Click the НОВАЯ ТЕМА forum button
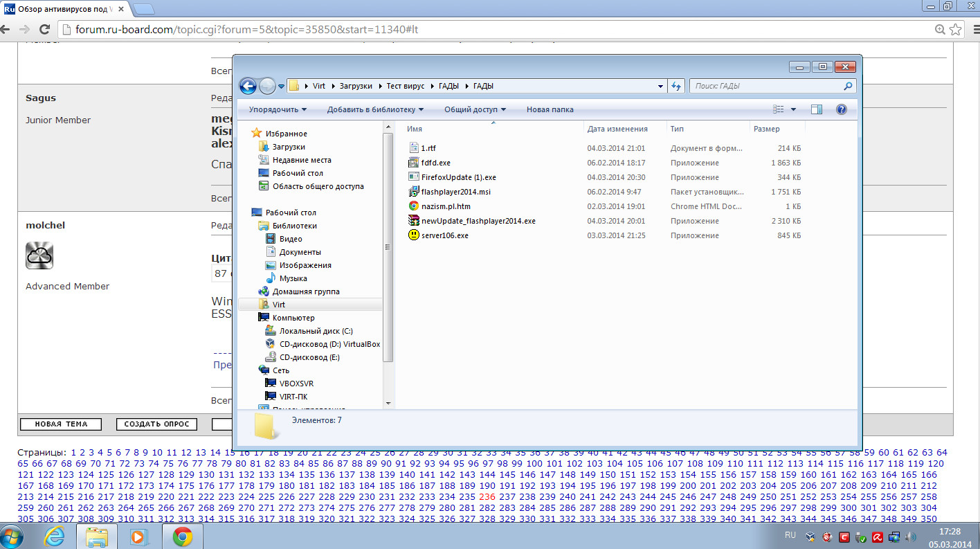This screenshot has height=549, width=980. coord(60,424)
